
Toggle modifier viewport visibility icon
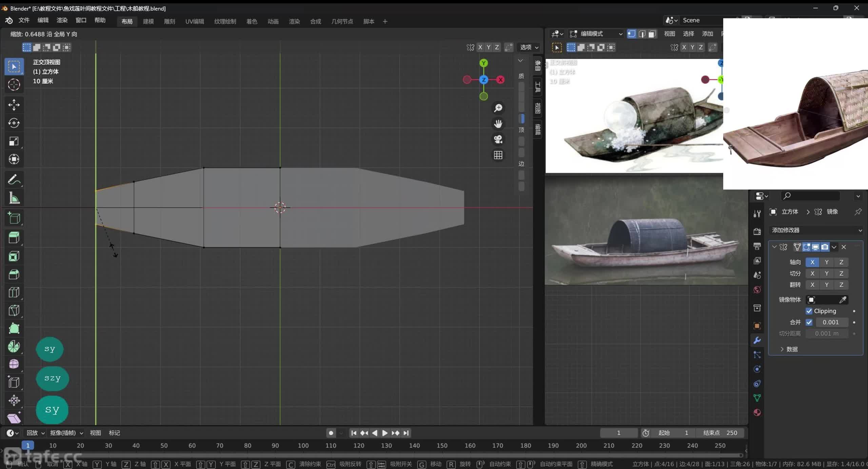click(x=815, y=247)
